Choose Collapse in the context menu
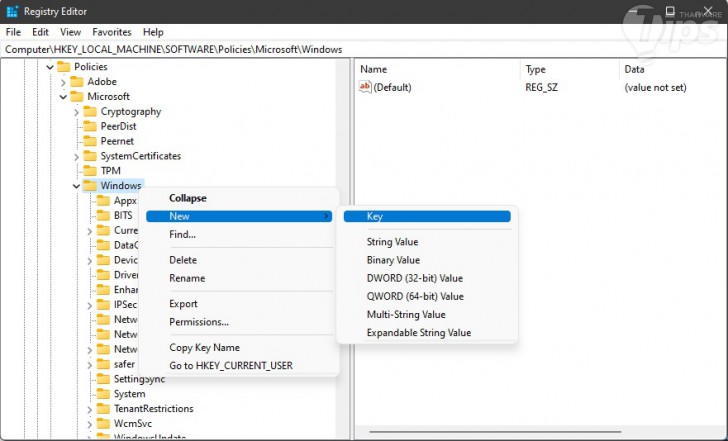The image size is (728, 441). pos(239,198)
